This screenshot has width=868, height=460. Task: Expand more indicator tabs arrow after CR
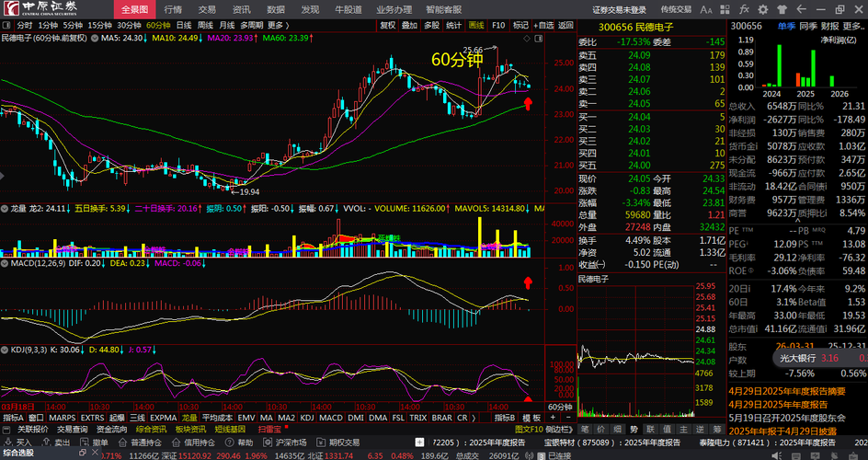tap(474, 418)
